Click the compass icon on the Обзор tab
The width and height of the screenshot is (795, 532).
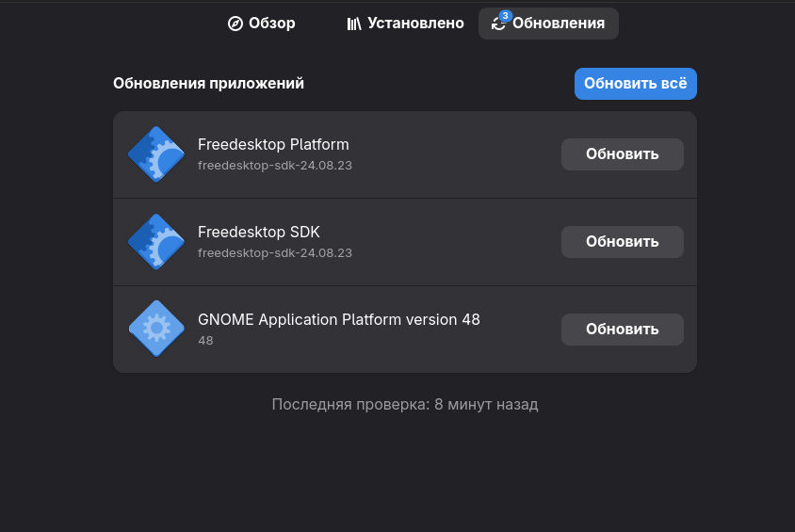(x=236, y=24)
